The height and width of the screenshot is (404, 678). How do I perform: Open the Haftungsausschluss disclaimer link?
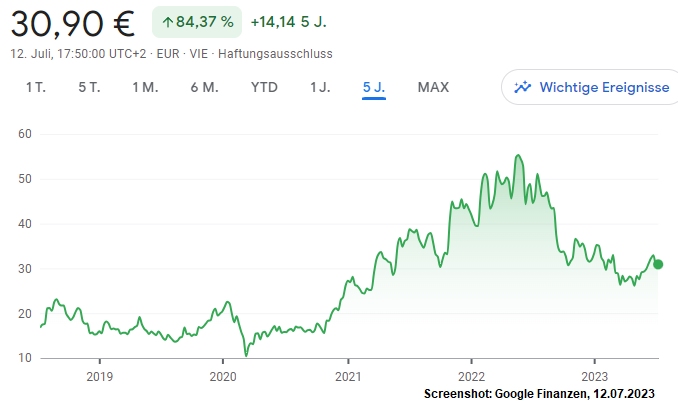click(x=275, y=54)
